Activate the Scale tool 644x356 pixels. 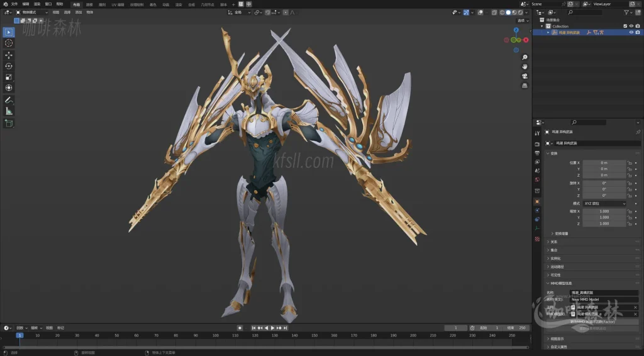click(9, 77)
